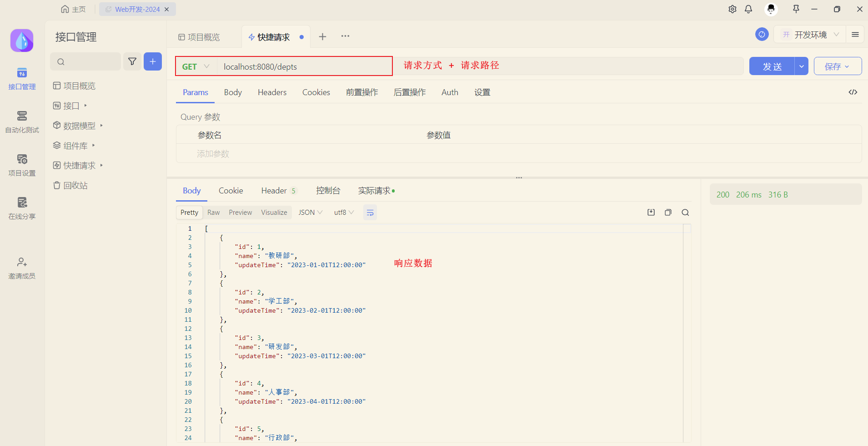This screenshot has height=446, width=868.
Task: Select 自动化测试 in the left sidebar
Action: 21,122
